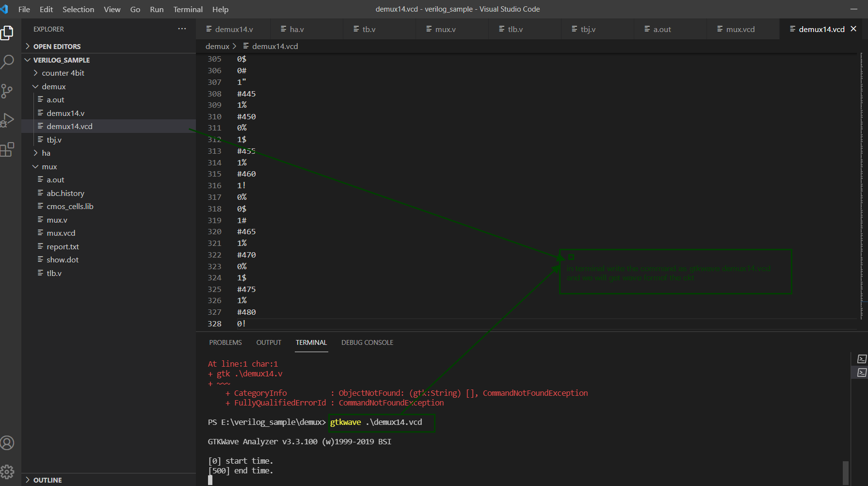The height and width of the screenshot is (486, 868).
Task: Open the Explorer view in activity bar
Action: [x=7, y=33]
